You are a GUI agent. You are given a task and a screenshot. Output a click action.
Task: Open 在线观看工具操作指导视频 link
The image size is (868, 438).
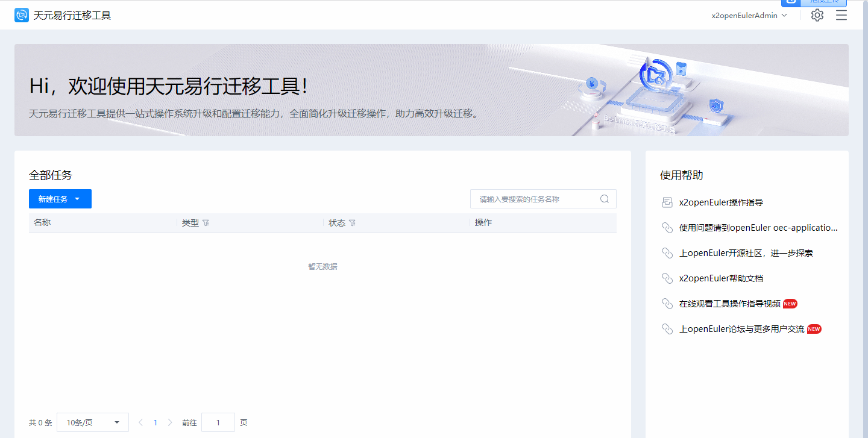tap(730, 304)
